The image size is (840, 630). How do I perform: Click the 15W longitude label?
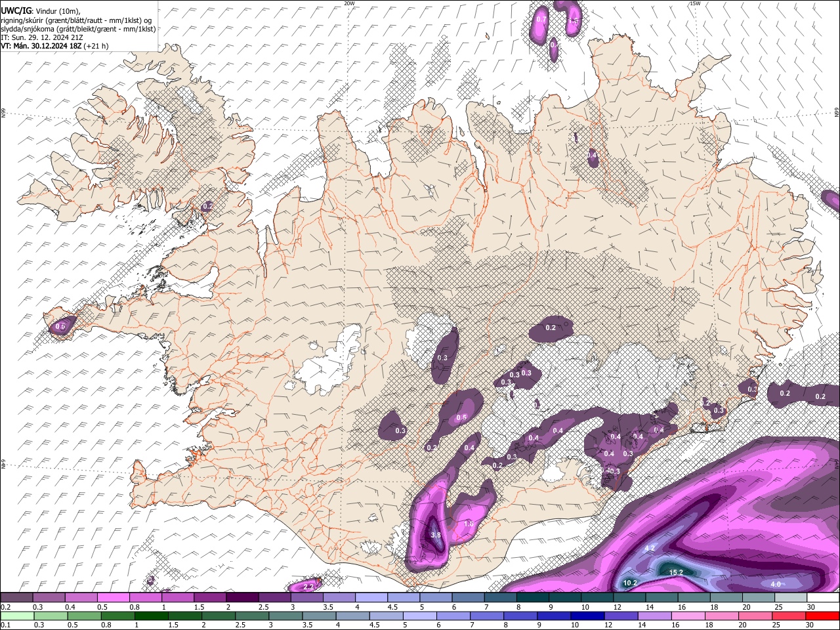695,3
